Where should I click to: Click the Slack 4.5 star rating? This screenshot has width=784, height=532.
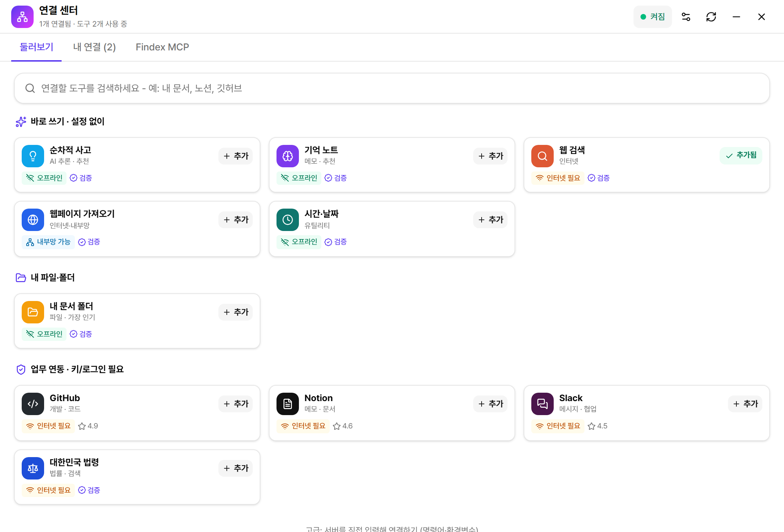pyautogui.click(x=598, y=426)
